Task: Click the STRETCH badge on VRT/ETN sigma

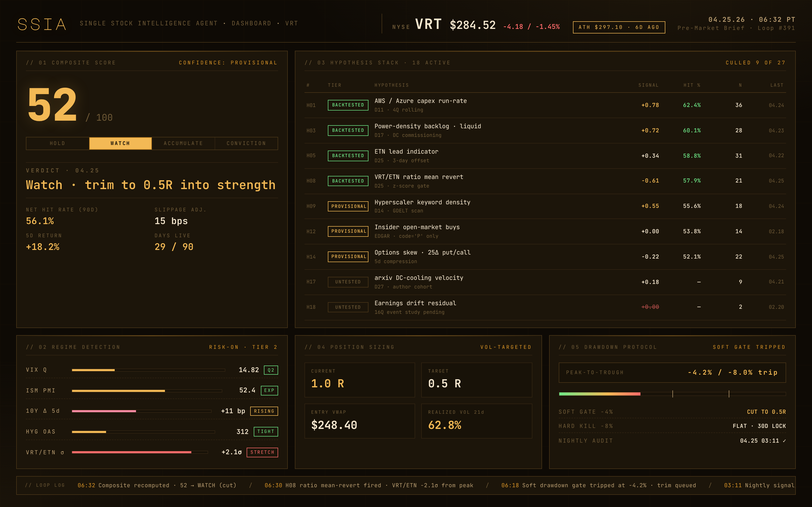Action: pos(262,452)
